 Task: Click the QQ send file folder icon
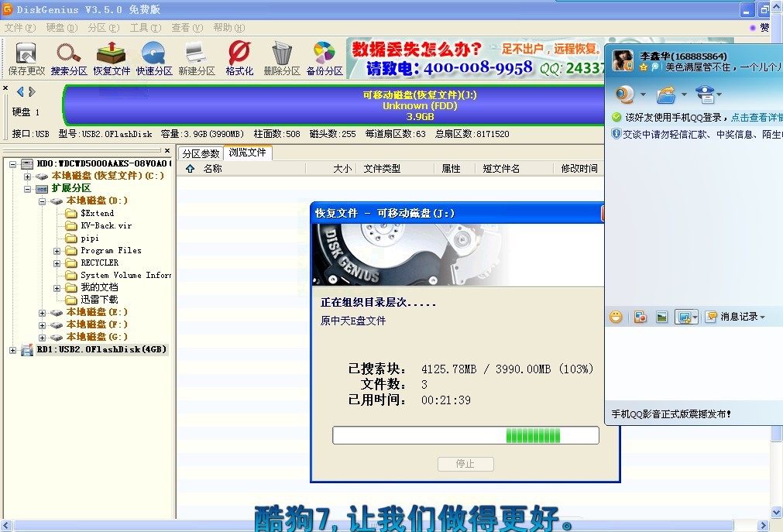click(x=665, y=94)
